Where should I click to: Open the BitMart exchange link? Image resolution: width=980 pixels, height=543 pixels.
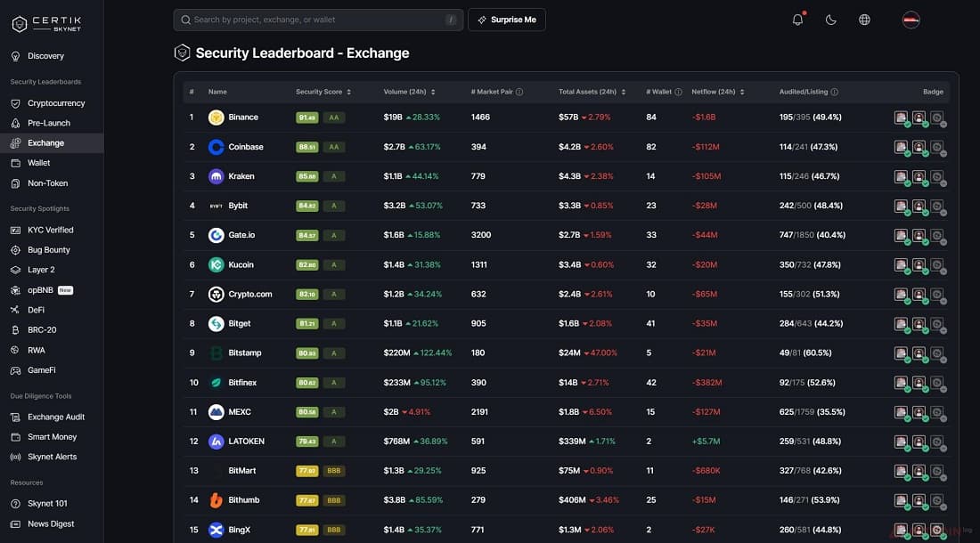(241, 471)
